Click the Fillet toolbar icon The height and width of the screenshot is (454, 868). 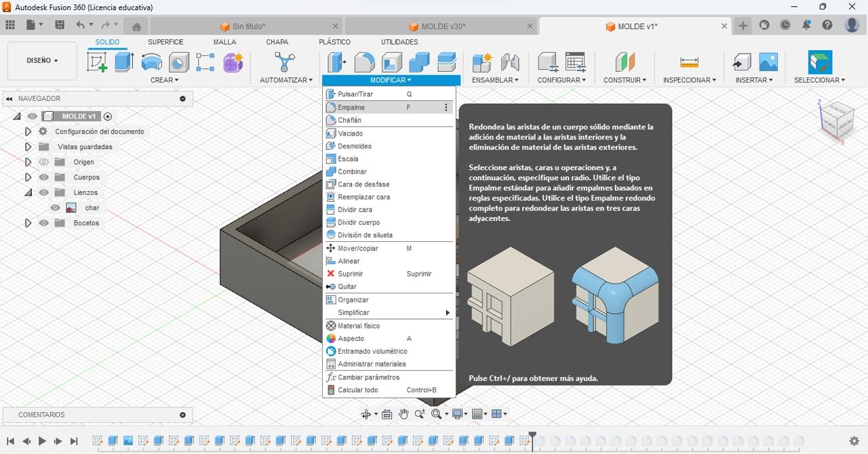pyautogui.click(x=364, y=62)
